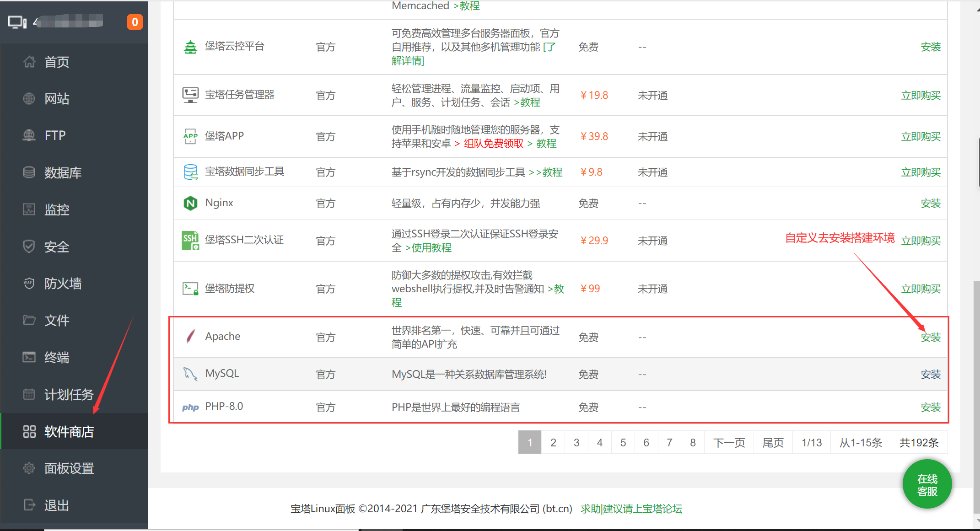
Task: Click the 面板设置 gear icon
Action: (x=29, y=468)
